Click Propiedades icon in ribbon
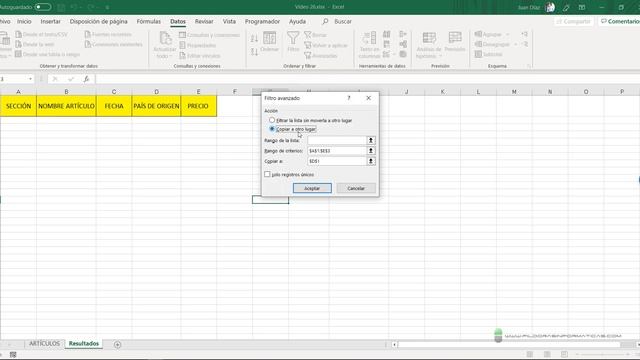Viewport: 640px width, 360px height. coord(182,45)
